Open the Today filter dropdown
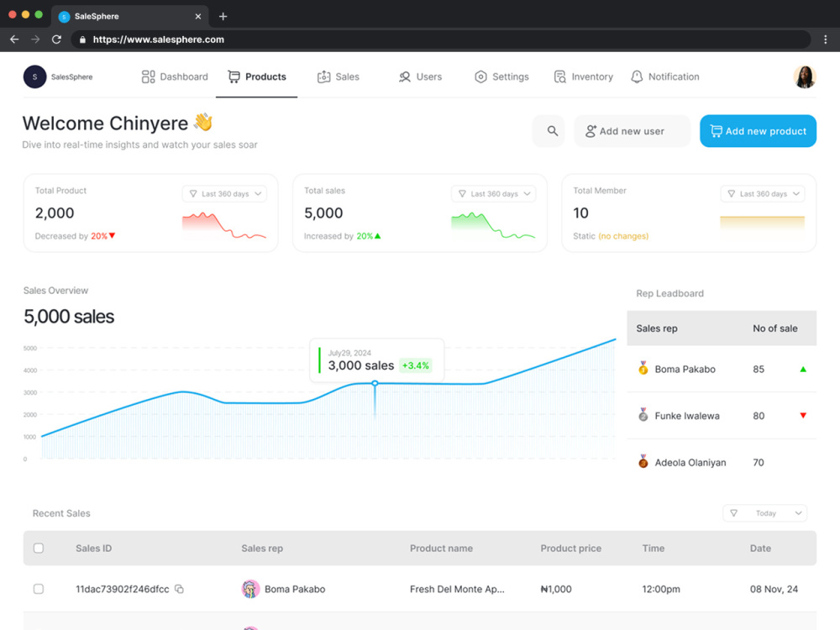The width and height of the screenshot is (840, 630). point(765,513)
